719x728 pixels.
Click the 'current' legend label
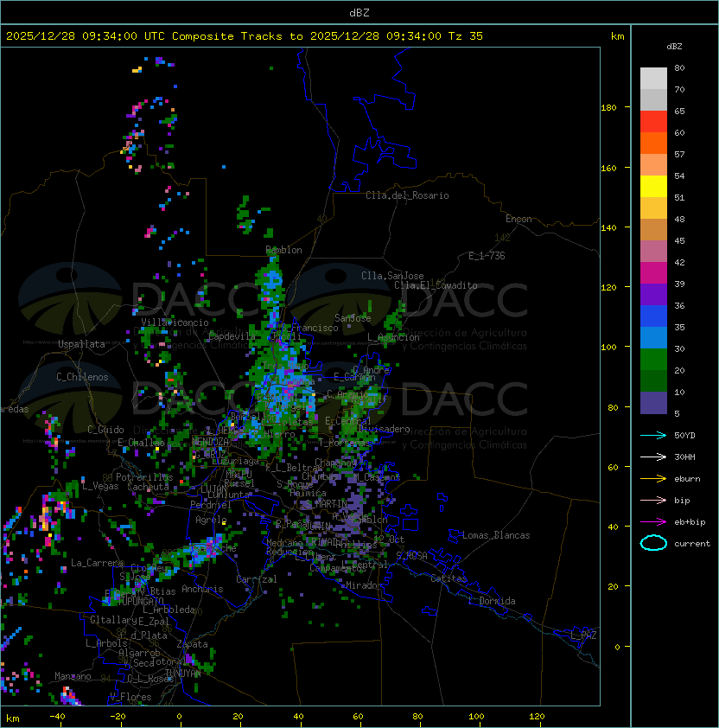pyautogui.click(x=692, y=544)
